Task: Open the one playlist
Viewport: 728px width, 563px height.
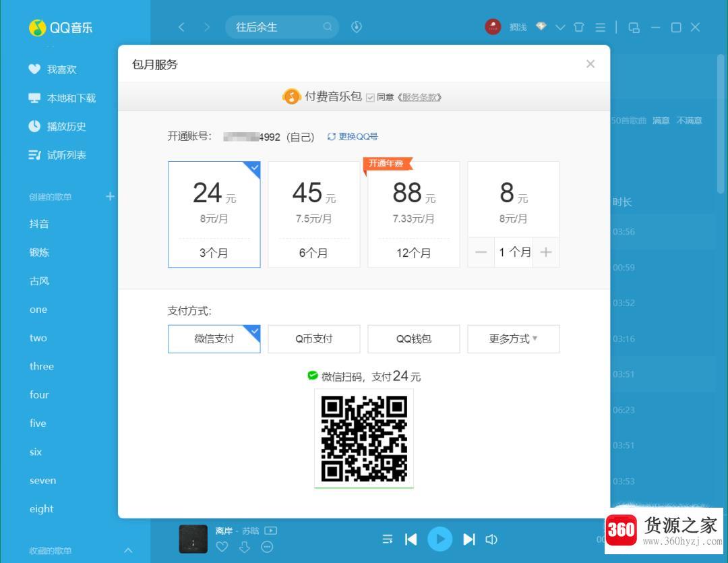Action: tap(38, 309)
